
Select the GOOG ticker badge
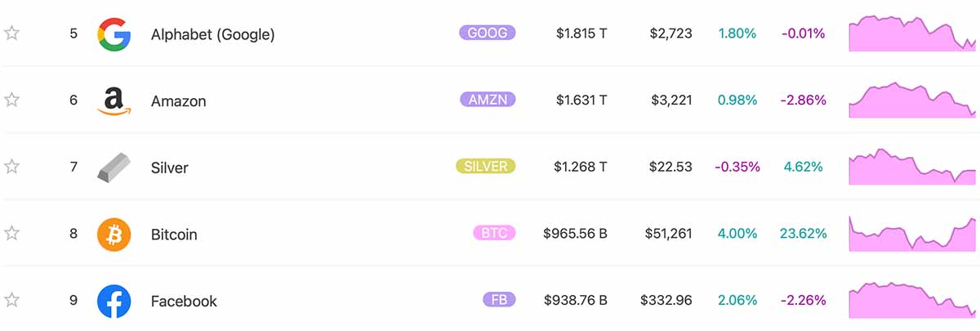(x=488, y=34)
